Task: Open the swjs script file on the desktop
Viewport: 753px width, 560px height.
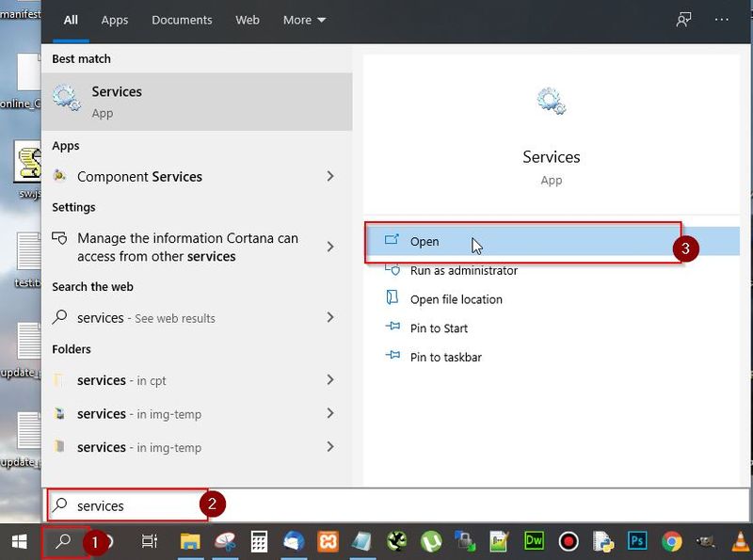Action: pyautogui.click(x=28, y=169)
